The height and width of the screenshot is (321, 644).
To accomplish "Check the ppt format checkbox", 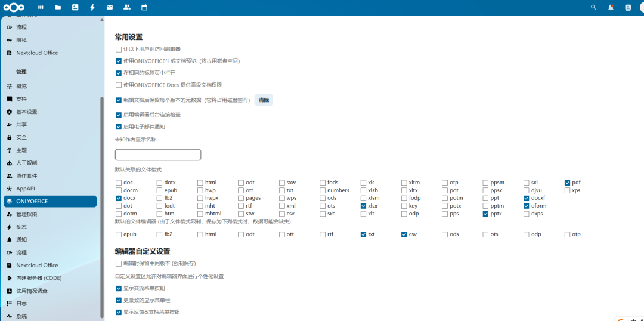I will 486,198.
